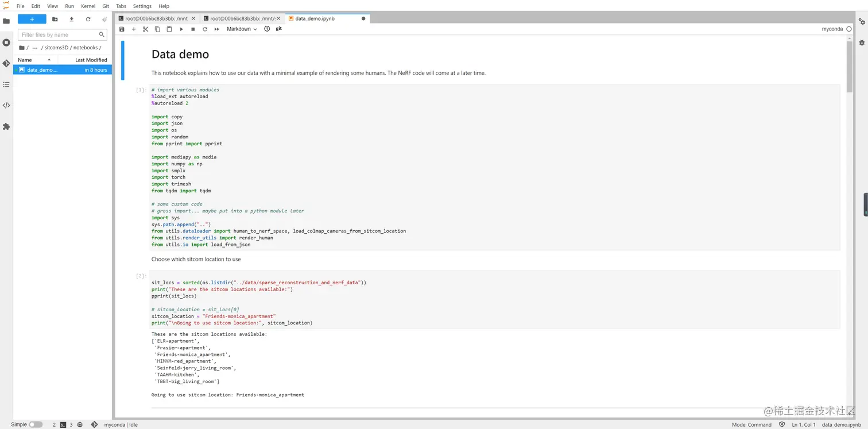Run the selected cell

(x=181, y=29)
